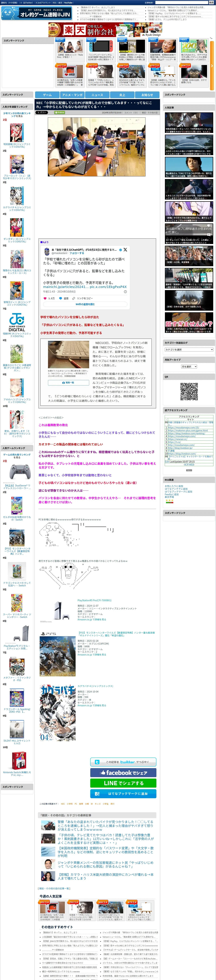Click はてなブックマークに追加 button

pos(123,794)
